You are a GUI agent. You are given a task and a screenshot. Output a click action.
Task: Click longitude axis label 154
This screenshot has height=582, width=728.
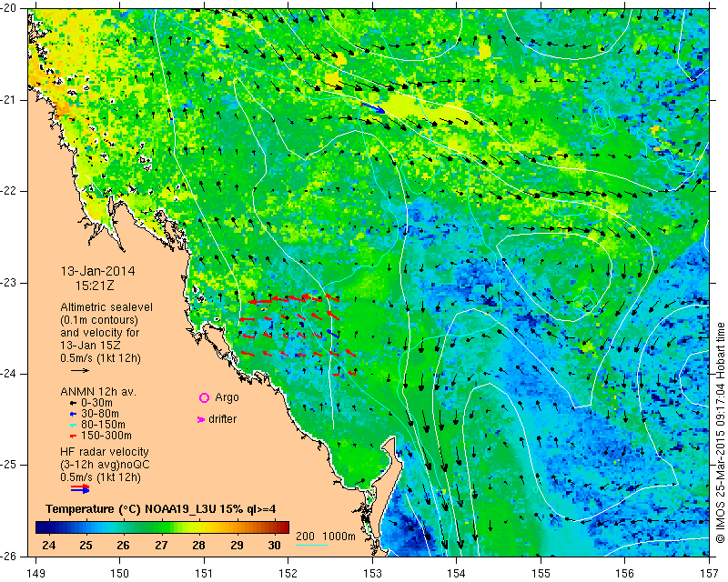(x=457, y=574)
